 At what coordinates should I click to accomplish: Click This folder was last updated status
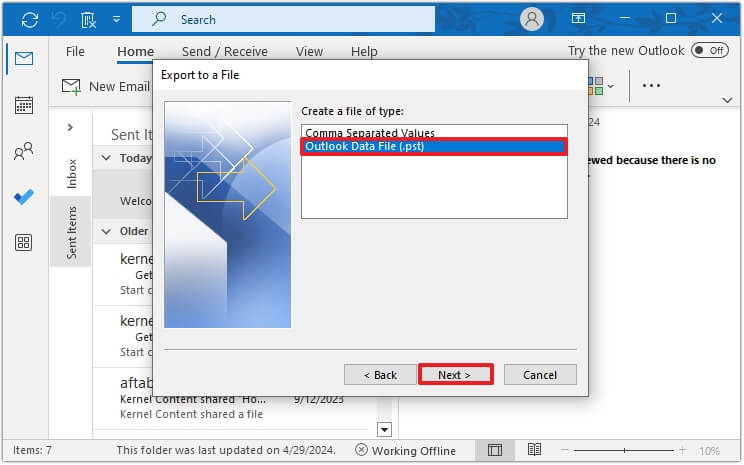(226, 450)
